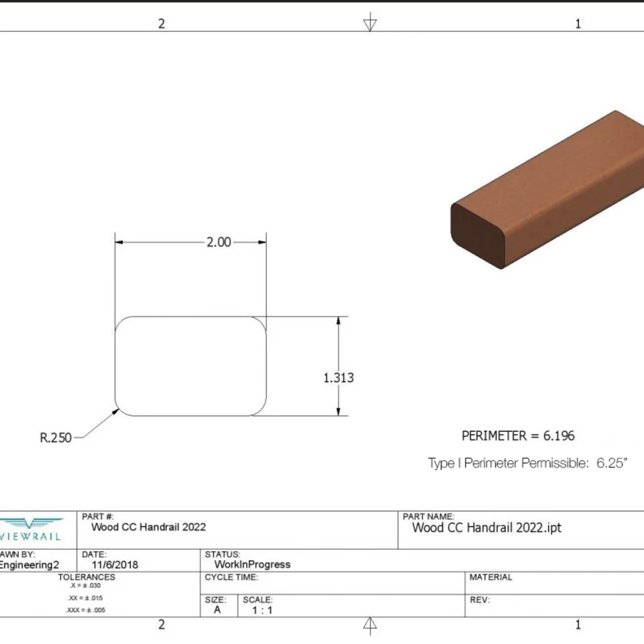Click the PERIMETER = 6.196 annotation
This screenshot has width=644, height=644.
[x=518, y=436]
